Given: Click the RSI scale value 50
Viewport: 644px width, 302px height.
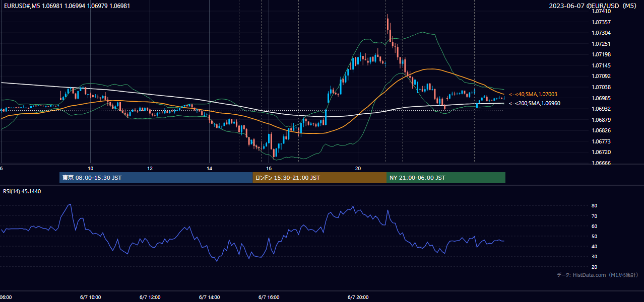Looking at the screenshot, I should pyautogui.click(x=595, y=236).
